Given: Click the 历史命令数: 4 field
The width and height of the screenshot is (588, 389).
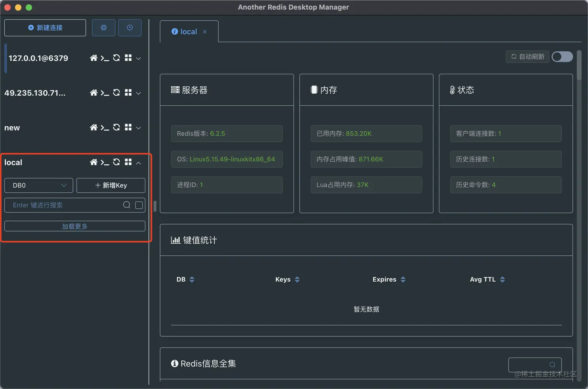Looking at the screenshot, I should (506, 185).
